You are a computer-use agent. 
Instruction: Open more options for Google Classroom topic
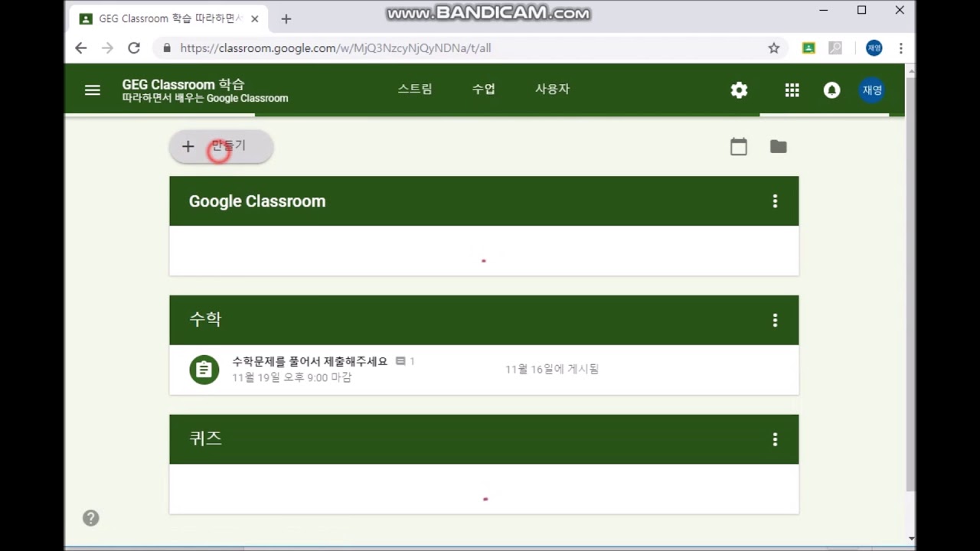point(775,201)
